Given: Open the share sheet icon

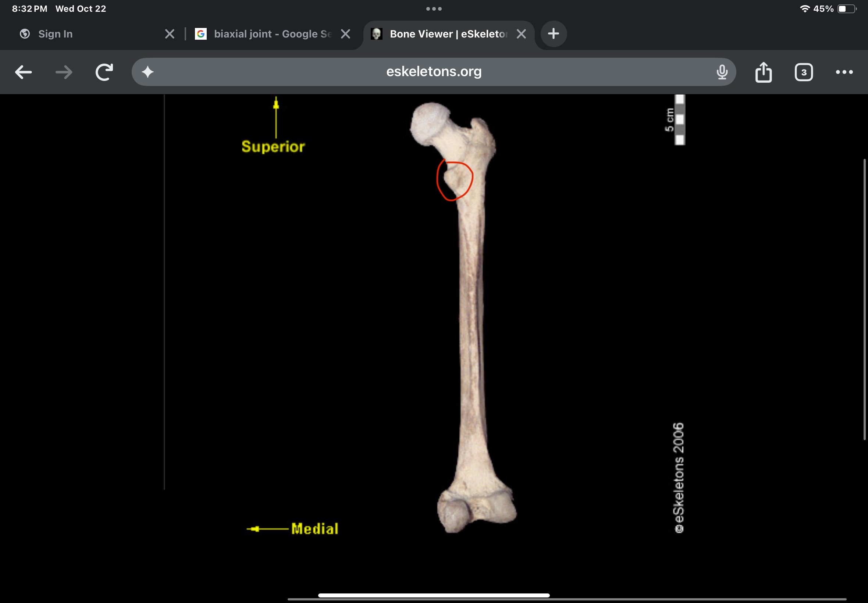Looking at the screenshot, I should [763, 72].
